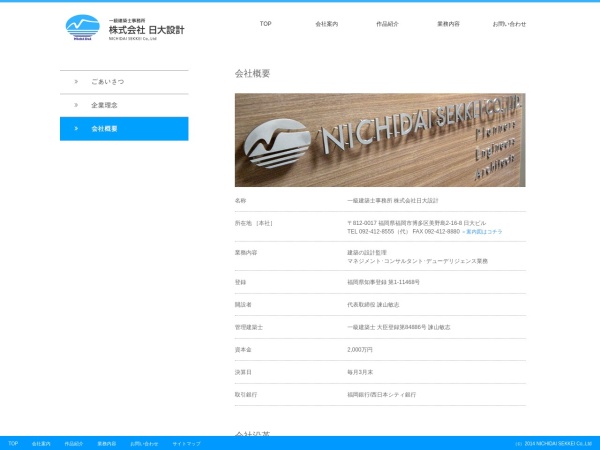
Task: Click the 管理建築士 row label
Action: (249, 327)
